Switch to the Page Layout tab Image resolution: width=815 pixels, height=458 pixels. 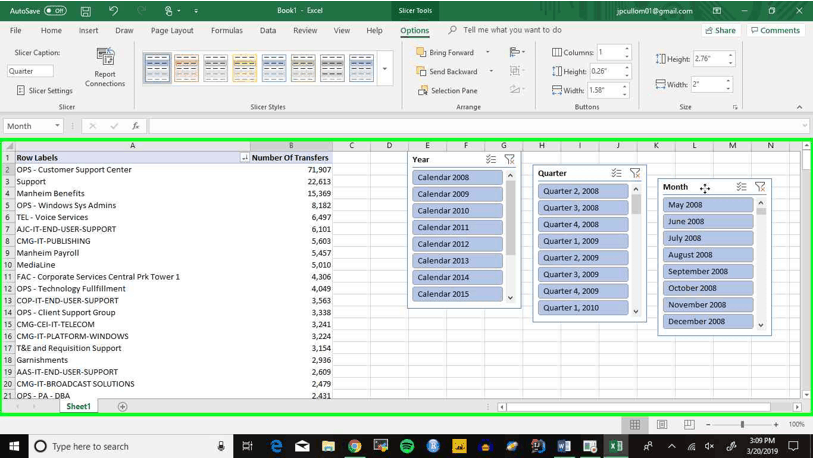(x=172, y=31)
